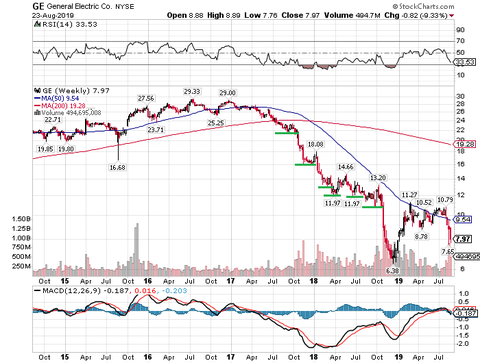The height and width of the screenshot is (363, 480).
Task: Click the 29.00 price peak label
Action: (x=227, y=93)
